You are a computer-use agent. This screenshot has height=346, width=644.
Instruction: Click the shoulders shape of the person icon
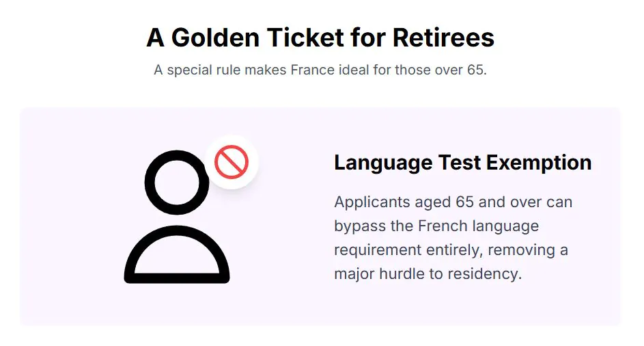pyautogui.click(x=177, y=257)
